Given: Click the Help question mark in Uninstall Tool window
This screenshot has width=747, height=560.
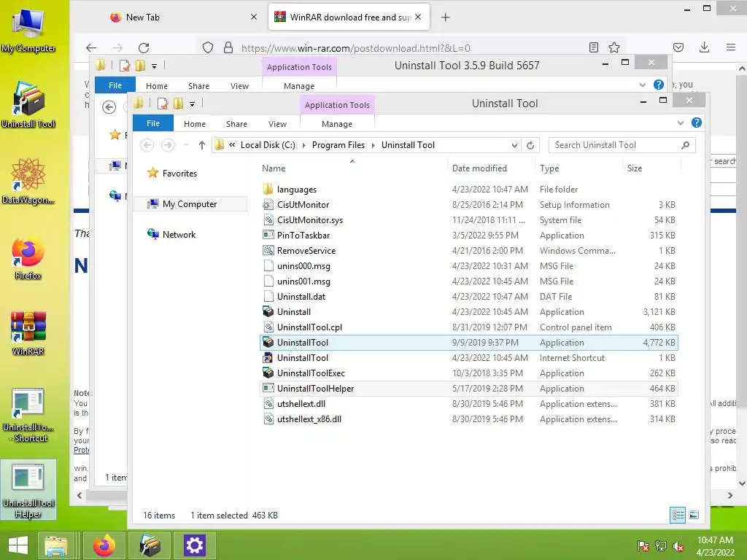Looking at the screenshot, I should pos(697,122).
